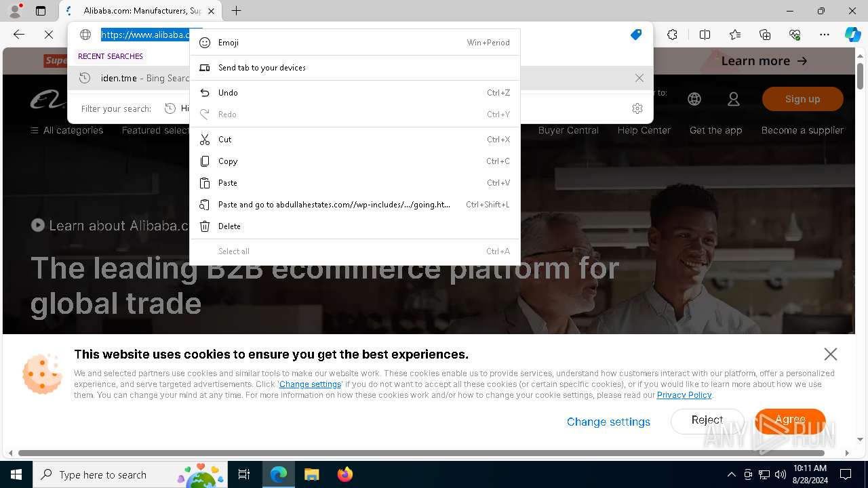The image size is (868, 488).
Task: Click the orange Sign up button
Action: pos(803,99)
